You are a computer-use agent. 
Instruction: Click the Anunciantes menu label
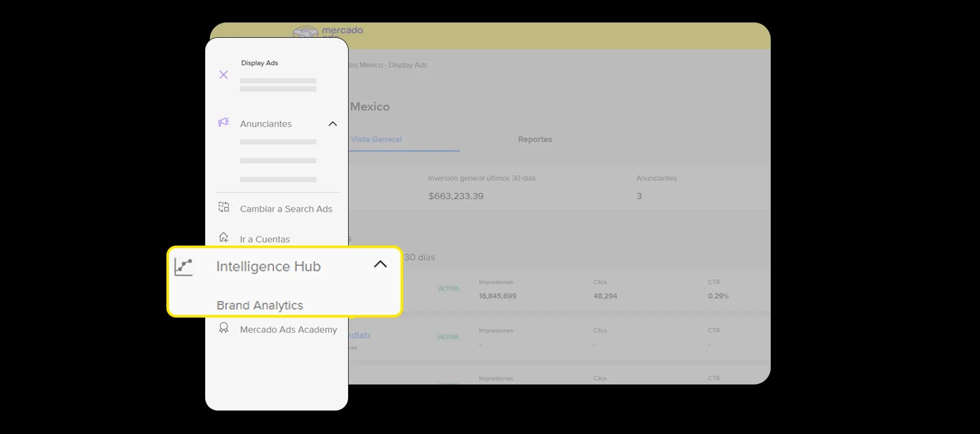pyautogui.click(x=266, y=124)
